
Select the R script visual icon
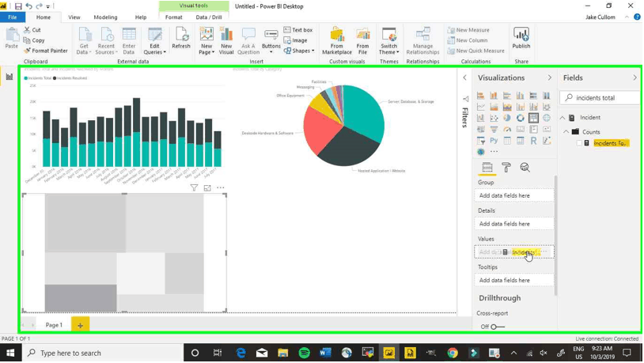pyautogui.click(x=533, y=141)
